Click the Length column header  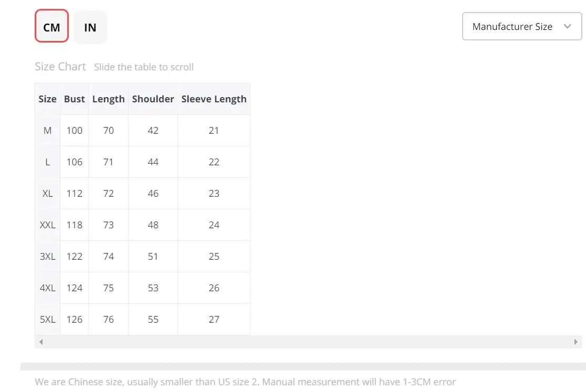pos(109,99)
